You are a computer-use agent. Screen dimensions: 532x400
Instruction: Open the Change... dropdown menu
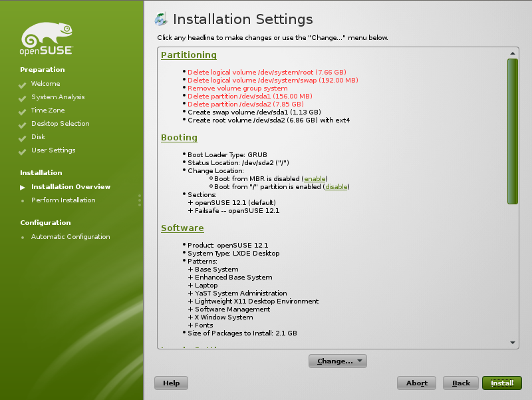tap(338, 361)
